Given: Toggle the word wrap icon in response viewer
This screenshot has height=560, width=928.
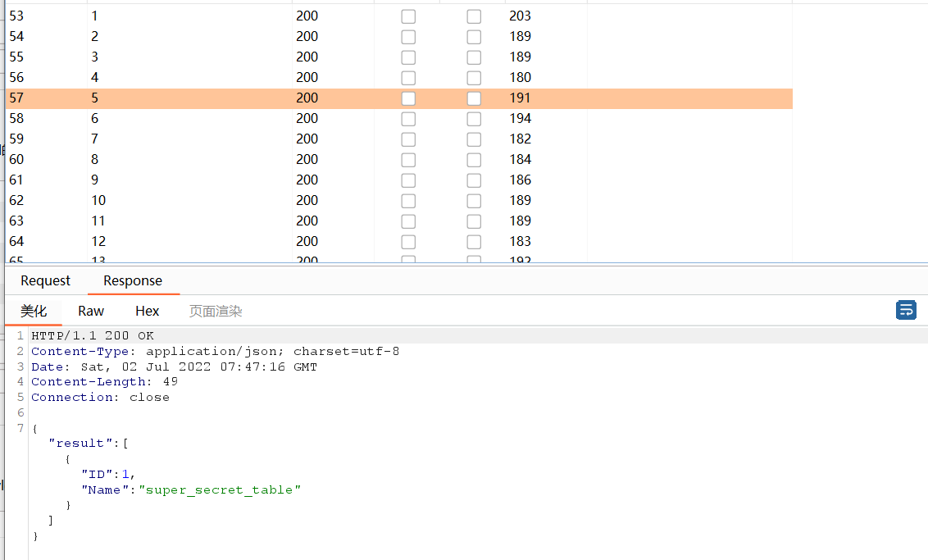Looking at the screenshot, I should point(906,310).
